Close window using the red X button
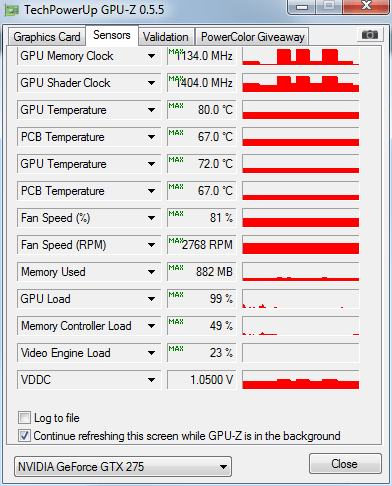 pos(366,6)
